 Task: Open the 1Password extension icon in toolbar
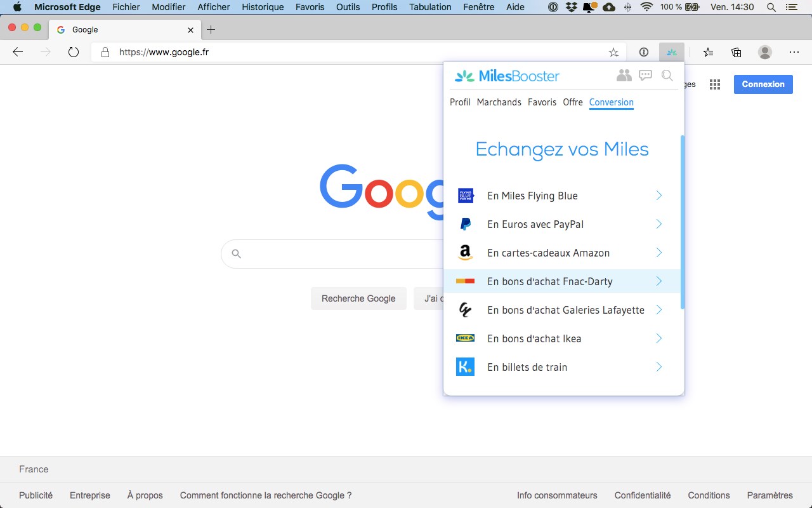click(x=643, y=52)
